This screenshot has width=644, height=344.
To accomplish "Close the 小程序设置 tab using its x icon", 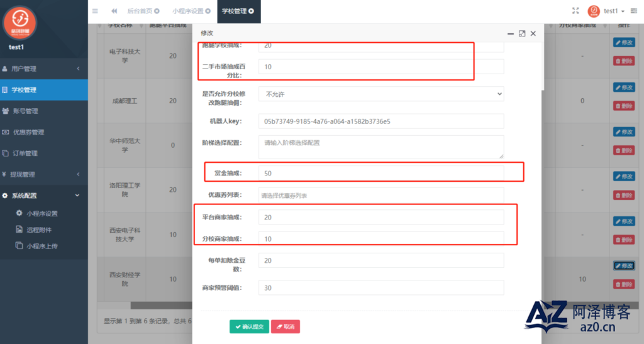I will (208, 11).
